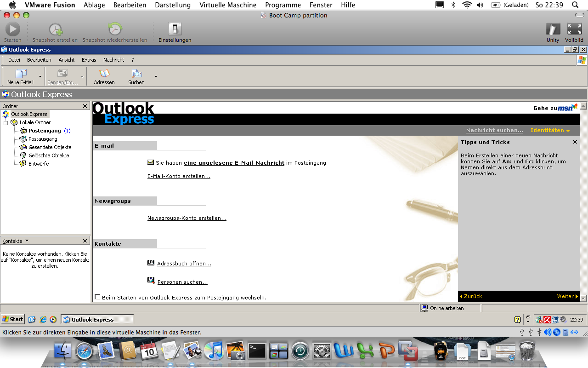The height and width of the screenshot is (368, 588).
Task: Click 'Adressbuch öffnen...' link
Action: click(184, 264)
